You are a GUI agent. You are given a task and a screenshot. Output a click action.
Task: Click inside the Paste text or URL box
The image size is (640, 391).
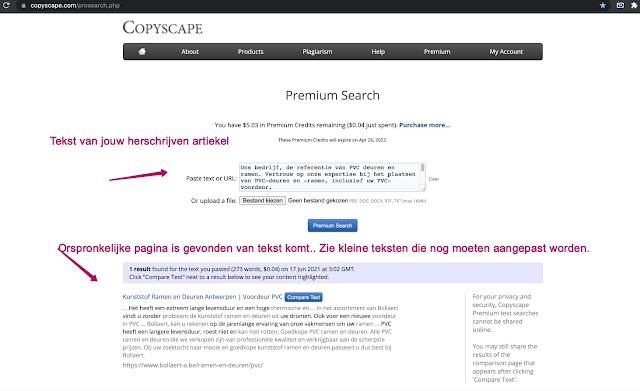click(x=330, y=177)
